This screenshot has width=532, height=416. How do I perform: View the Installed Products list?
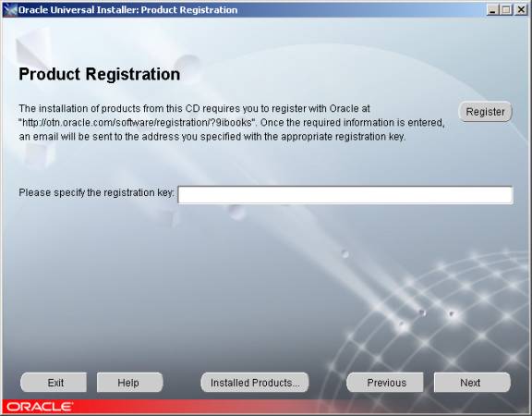(x=255, y=383)
